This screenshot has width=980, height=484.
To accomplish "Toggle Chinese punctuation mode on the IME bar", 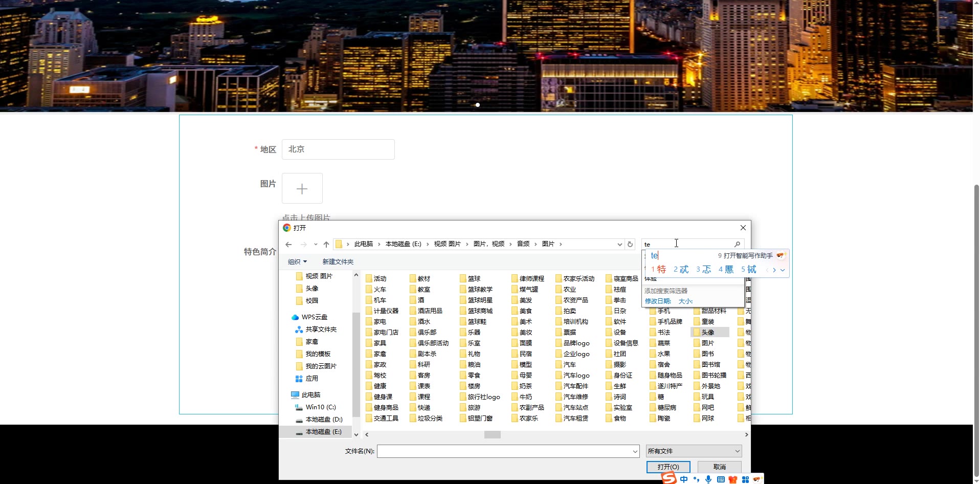I will [696, 479].
